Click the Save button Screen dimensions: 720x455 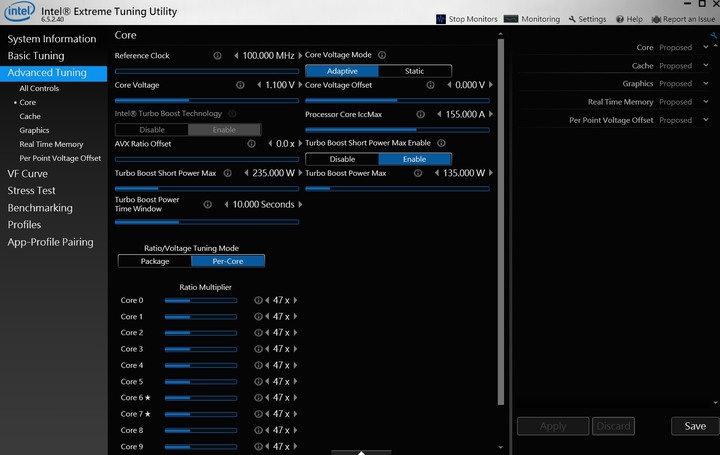tap(695, 426)
